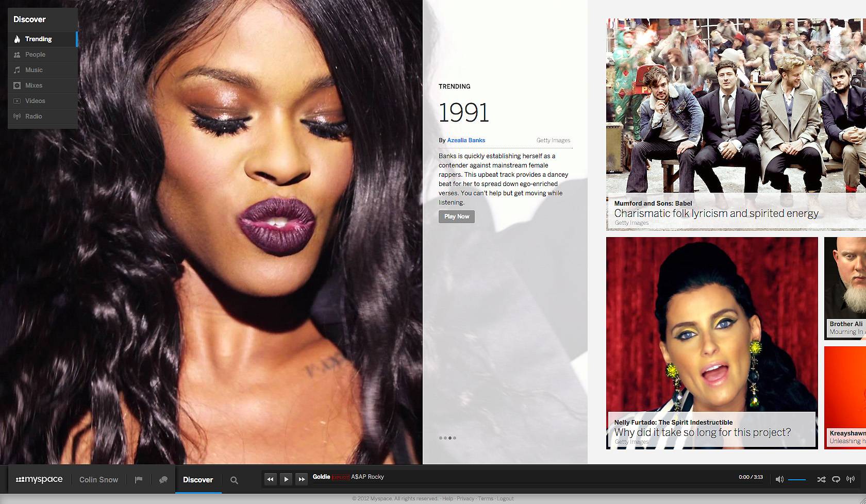Open search with the magnifier icon
The image size is (866, 504).
[234, 480]
